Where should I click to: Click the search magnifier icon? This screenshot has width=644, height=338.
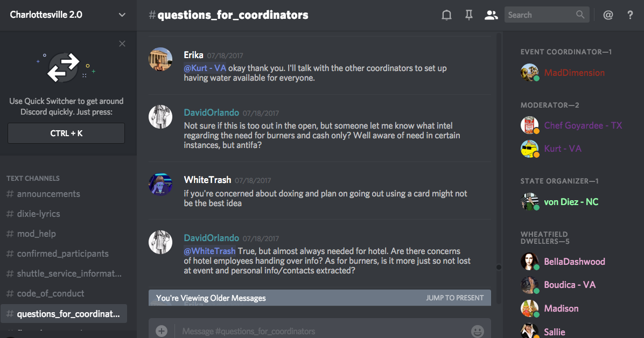click(580, 15)
